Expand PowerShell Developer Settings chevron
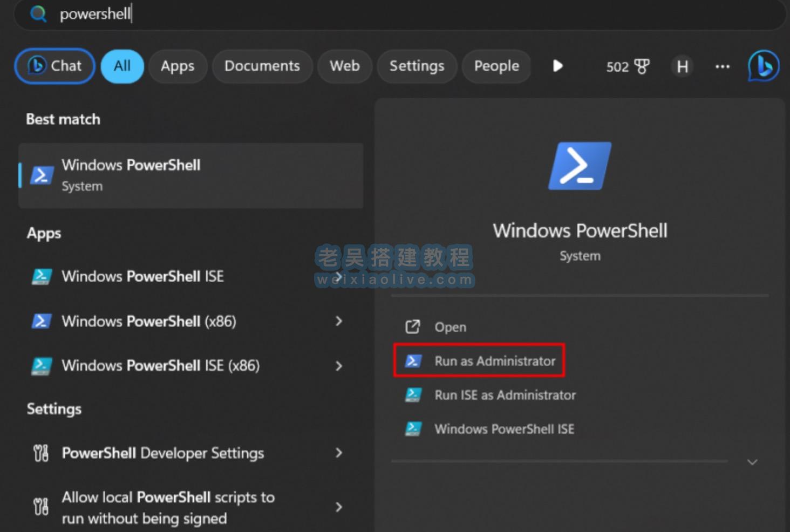 click(339, 453)
